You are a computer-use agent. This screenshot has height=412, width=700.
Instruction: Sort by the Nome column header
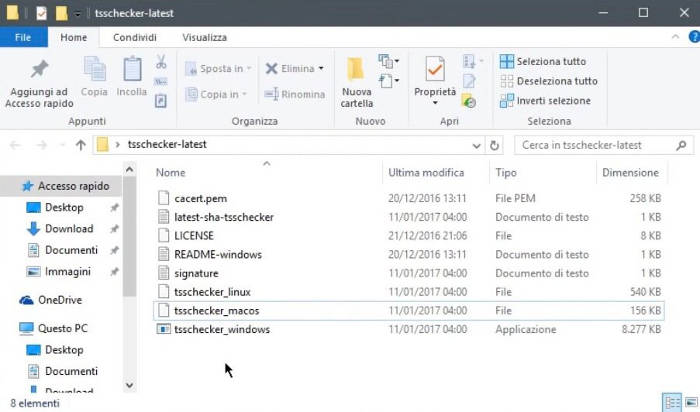171,173
